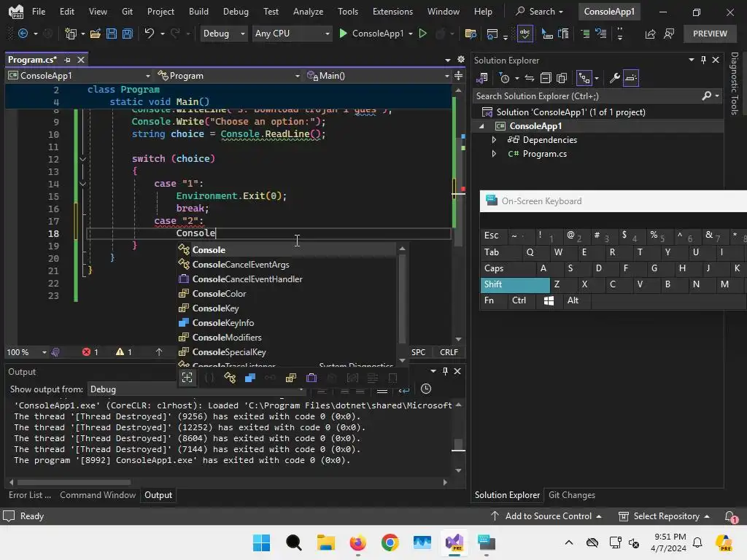Select Console in IntelliSense list

click(x=286, y=250)
